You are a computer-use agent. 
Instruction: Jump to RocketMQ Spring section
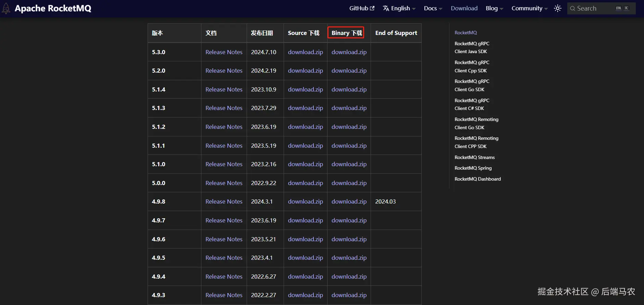(x=473, y=168)
